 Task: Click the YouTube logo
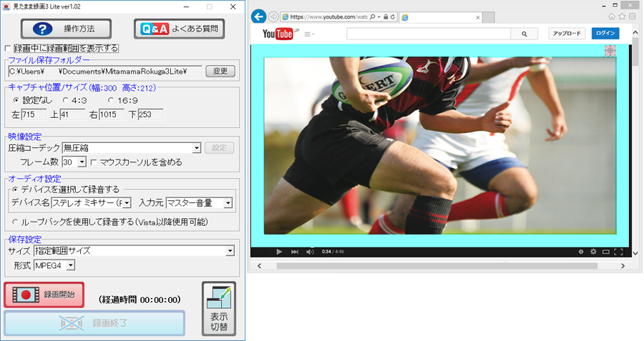(280, 34)
